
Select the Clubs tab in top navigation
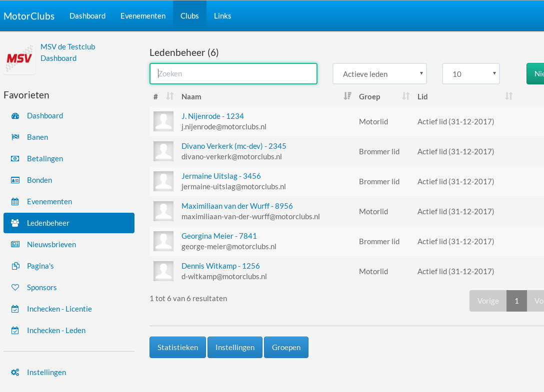[189, 16]
